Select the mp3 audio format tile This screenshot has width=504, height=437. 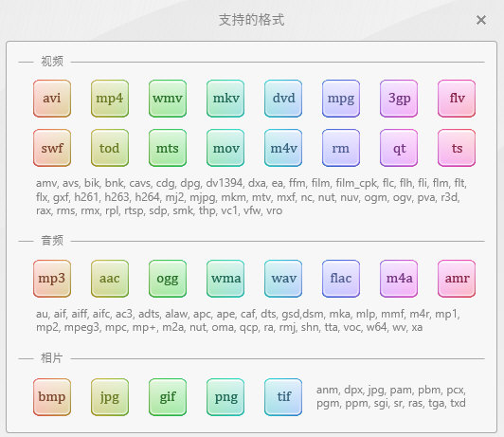coord(52,279)
